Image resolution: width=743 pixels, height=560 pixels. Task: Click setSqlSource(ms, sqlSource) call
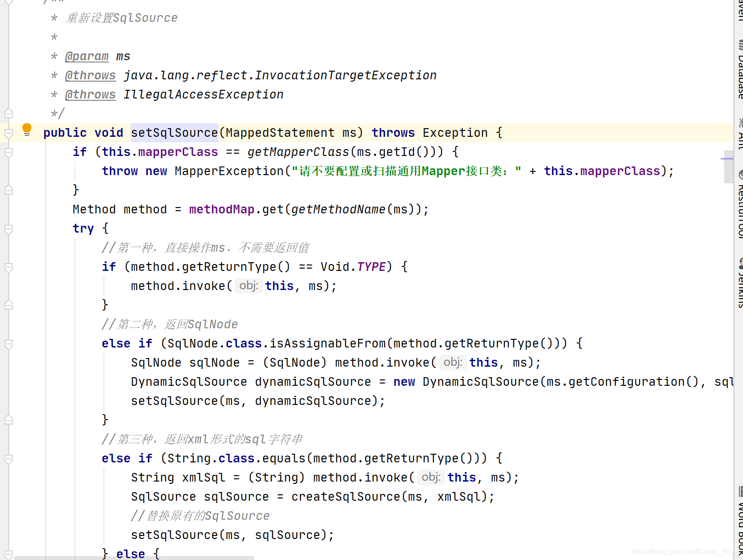pyautogui.click(x=232, y=535)
